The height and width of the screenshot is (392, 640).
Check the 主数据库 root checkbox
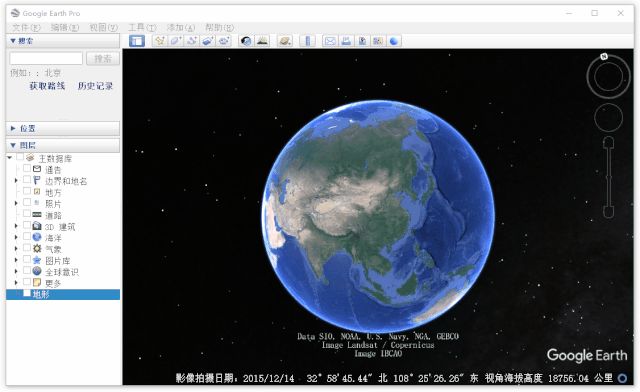tap(20, 157)
